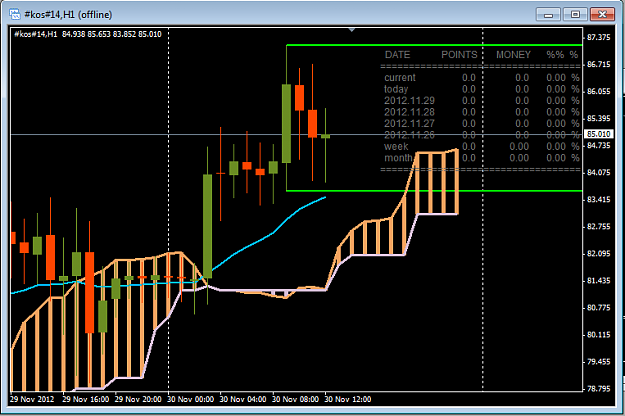The image size is (625, 416).
Task: Click the 'month' row label
Action: [398, 158]
